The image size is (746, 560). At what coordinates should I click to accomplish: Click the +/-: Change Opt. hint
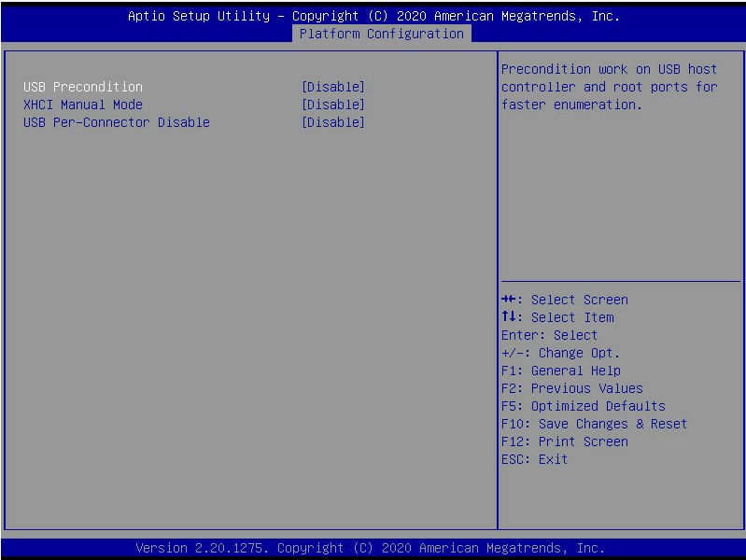[x=560, y=353]
